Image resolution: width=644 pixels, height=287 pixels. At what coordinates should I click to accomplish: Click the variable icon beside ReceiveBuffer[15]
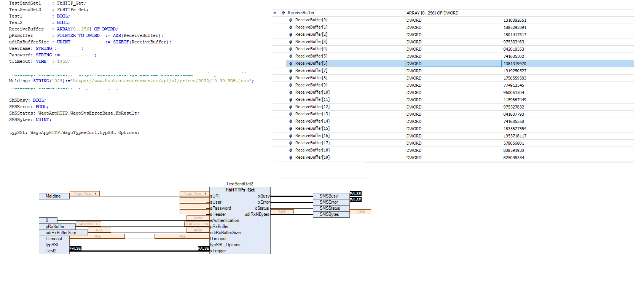(x=291, y=129)
